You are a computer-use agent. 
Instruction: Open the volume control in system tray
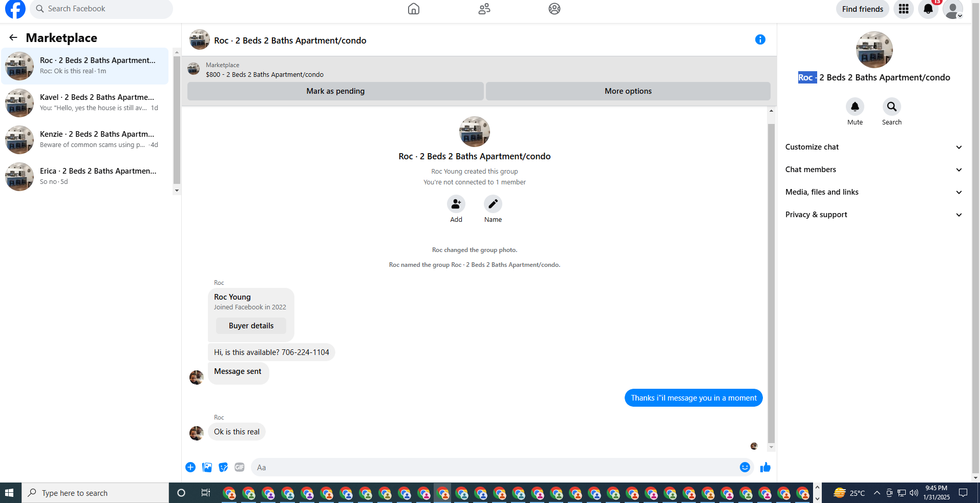pos(914,493)
